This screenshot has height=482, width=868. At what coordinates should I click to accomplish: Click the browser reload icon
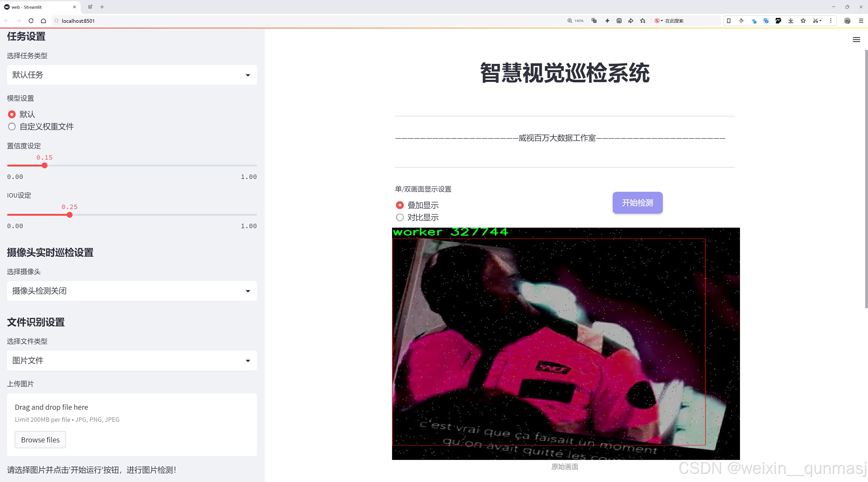coord(31,21)
